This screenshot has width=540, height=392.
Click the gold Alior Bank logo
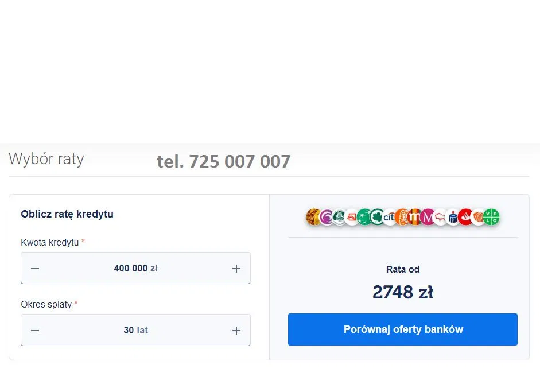tap(313, 217)
